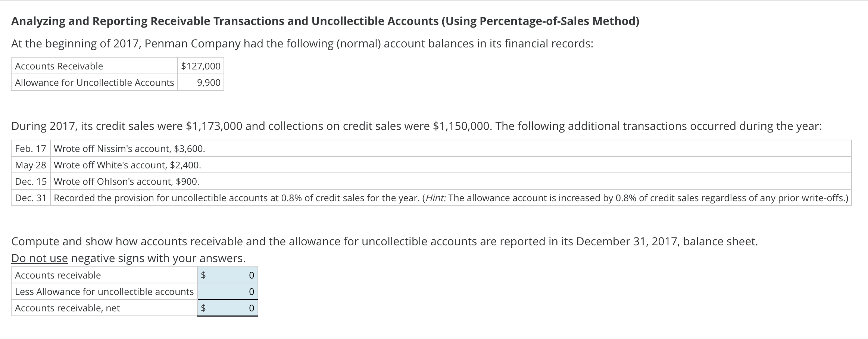Click the Allowance for uncollectible accounts input field
Screen dimensions: 868x339
227,292
